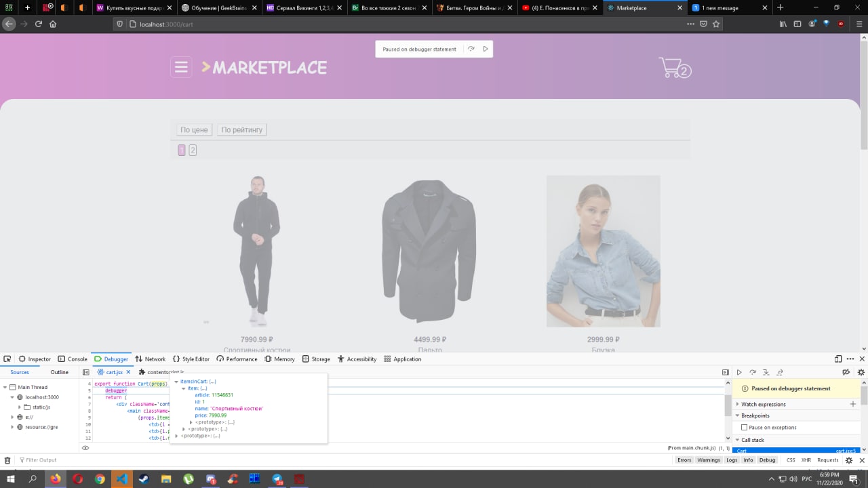Switch to the Network devtools tab

point(151,359)
